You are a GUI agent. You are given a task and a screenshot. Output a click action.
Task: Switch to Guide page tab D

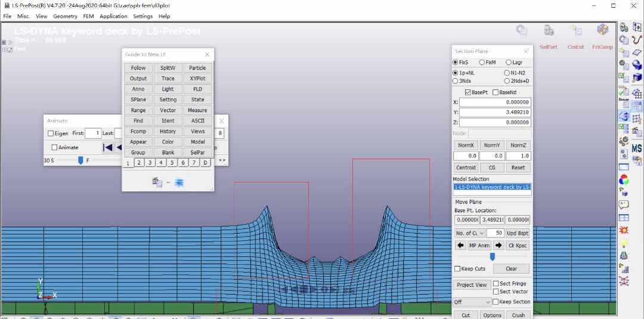[205, 163]
